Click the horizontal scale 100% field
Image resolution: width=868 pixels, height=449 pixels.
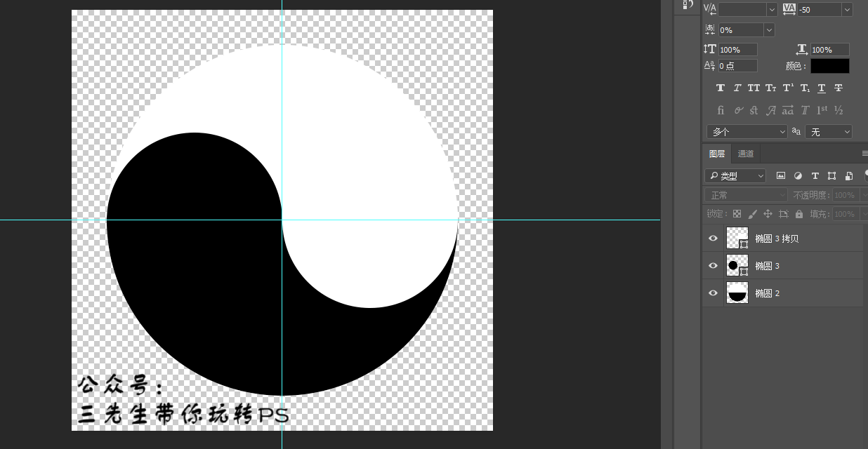click(x=829, y=50)
